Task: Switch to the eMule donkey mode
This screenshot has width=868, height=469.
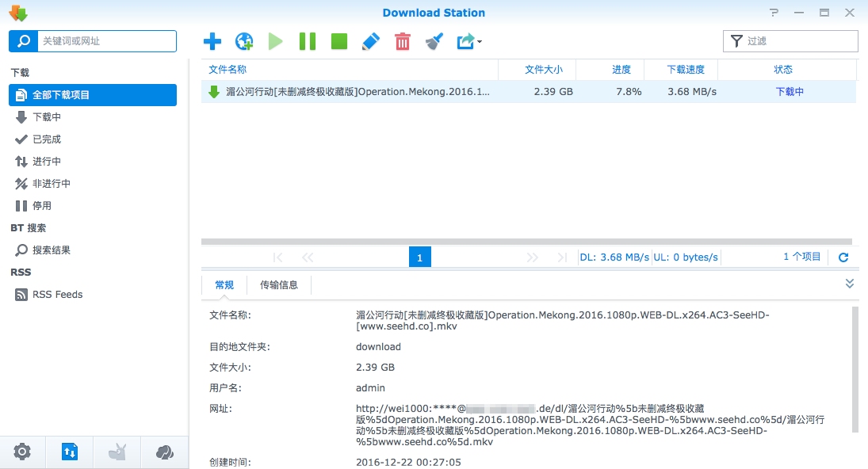Action: [117, 452]
